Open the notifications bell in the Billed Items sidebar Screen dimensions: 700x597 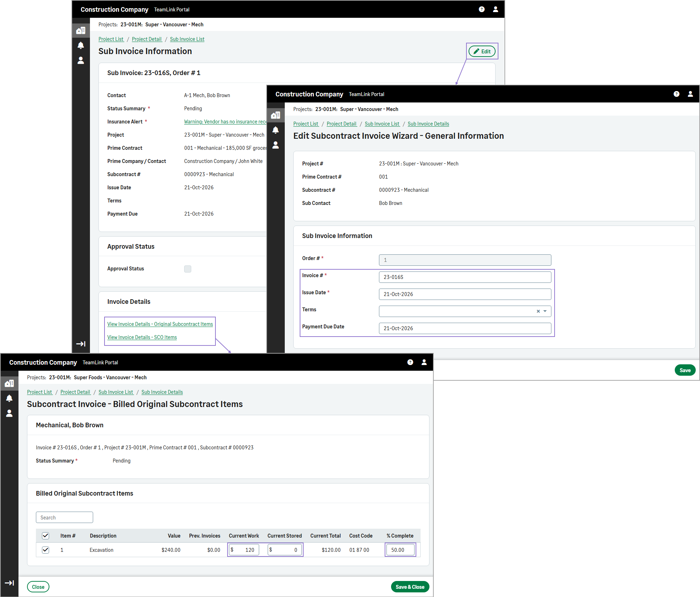(x=9, y=398)
